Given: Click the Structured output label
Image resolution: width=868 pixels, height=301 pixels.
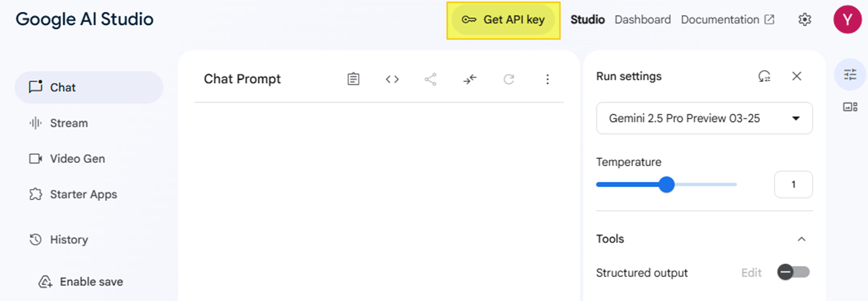Looking at the screenshot, I should point(642,273).
